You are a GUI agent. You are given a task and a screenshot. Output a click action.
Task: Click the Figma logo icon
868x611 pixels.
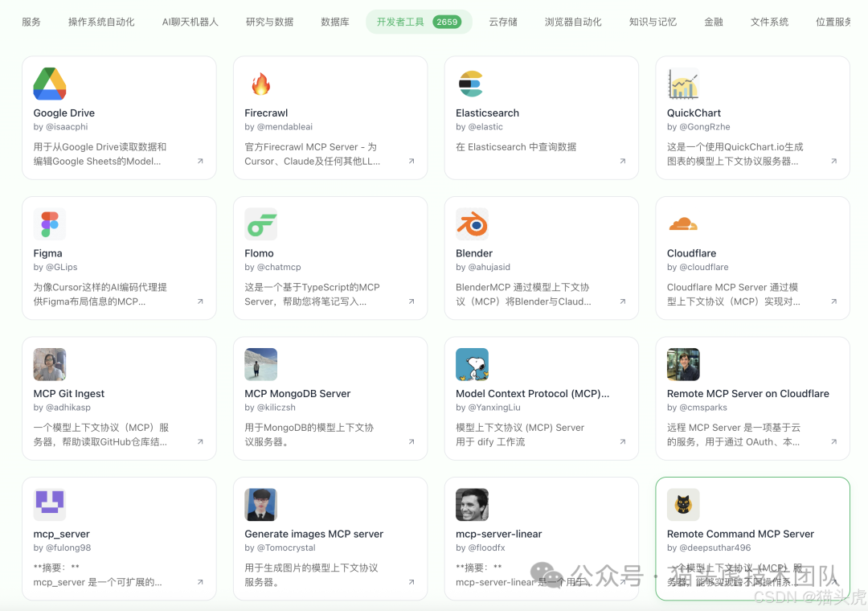tap(50, 223)
